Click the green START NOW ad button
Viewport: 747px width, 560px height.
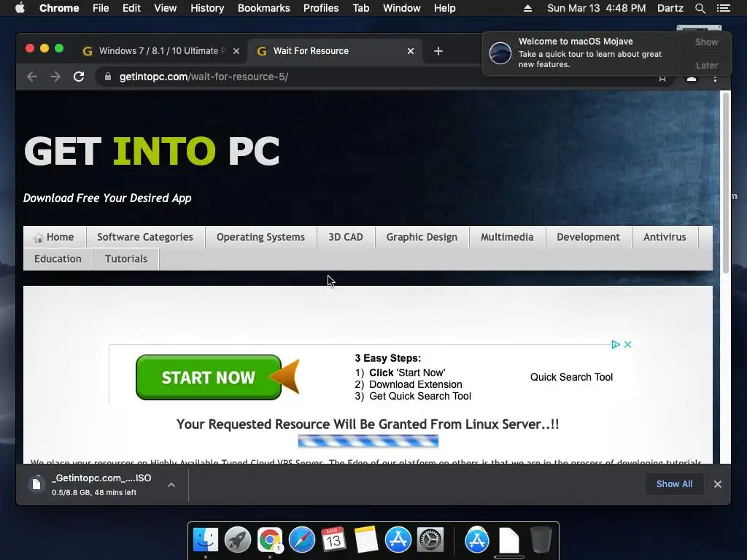[x=209, y=377]
